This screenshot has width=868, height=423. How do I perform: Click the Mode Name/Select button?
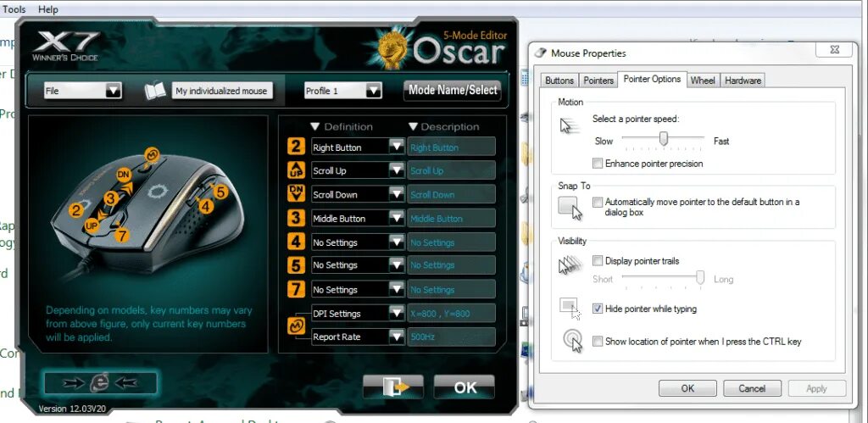click(x=453, y=90)
